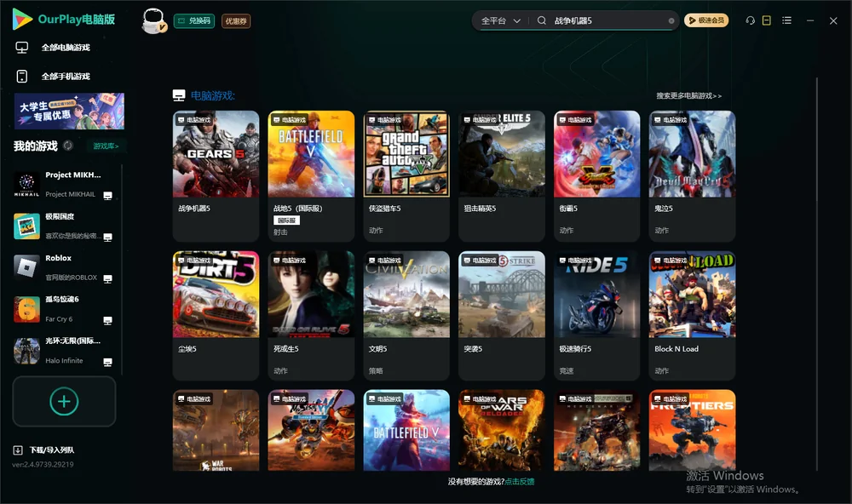Select the Block N Load game card
Image resolution: width=852 pixels, height=504 pixels.
[x=692, y=316]
